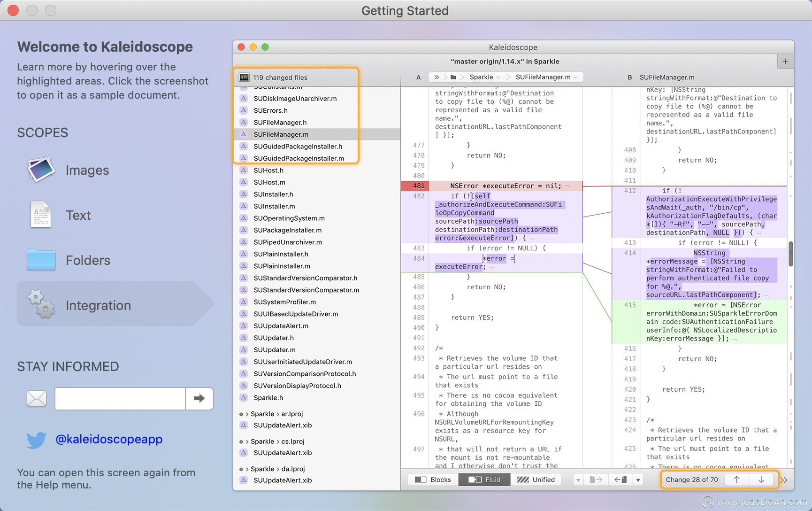Click file icon next to SUDiskImageUnarchiver.m
This screenshot has width=812, height=511.
click(244, 98)
